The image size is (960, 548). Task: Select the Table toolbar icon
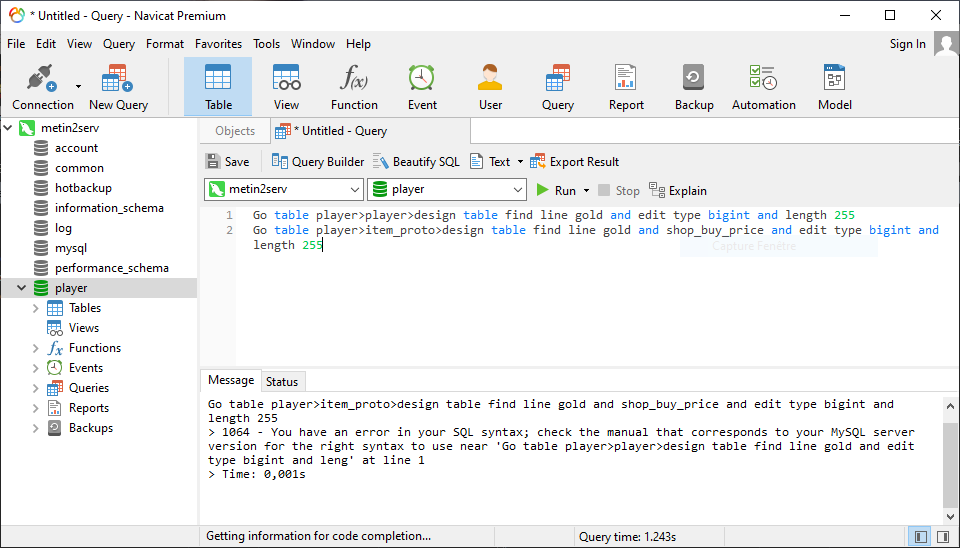point(218,87)
